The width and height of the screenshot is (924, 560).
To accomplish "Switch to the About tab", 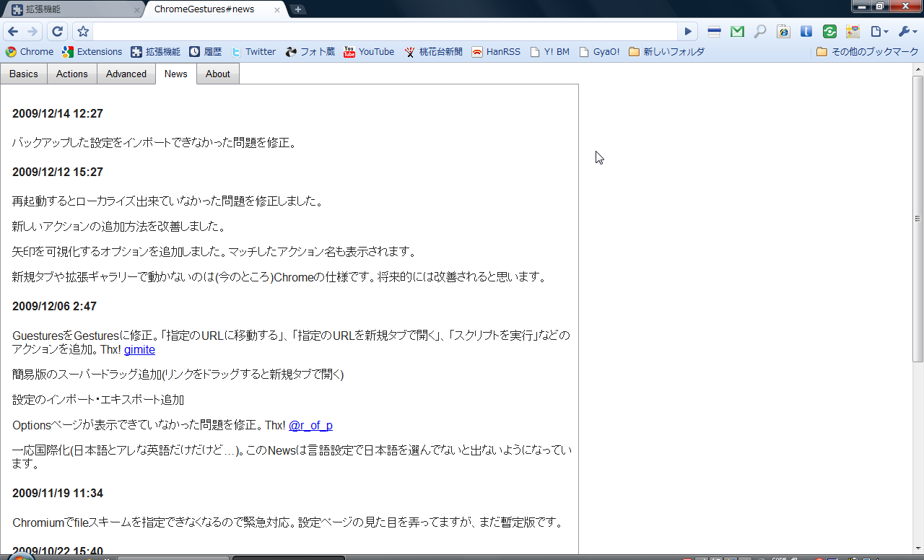I will coord(218,74).
